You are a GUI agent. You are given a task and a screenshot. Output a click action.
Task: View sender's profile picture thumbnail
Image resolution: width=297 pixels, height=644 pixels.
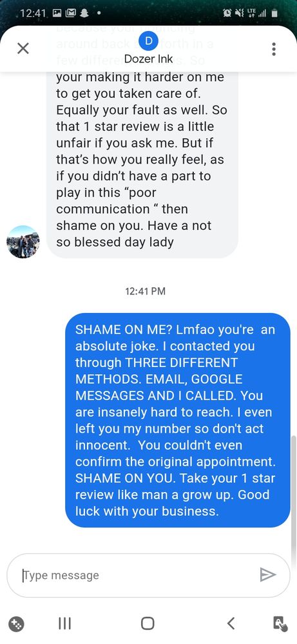(x=23, y=242)
